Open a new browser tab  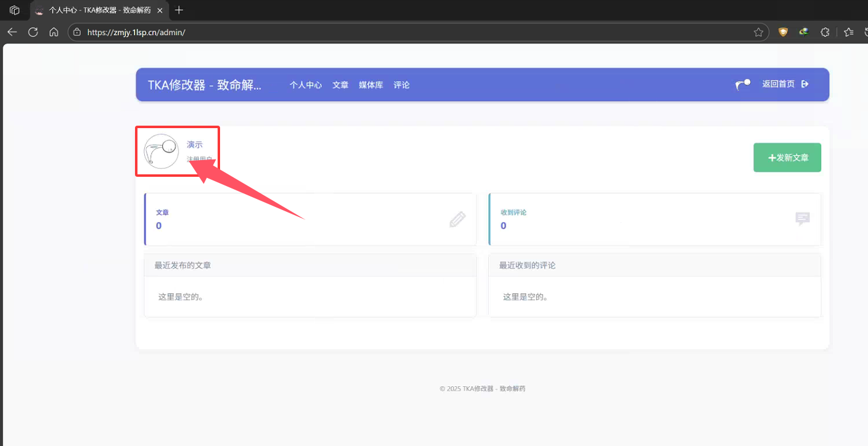pos(179,10)
